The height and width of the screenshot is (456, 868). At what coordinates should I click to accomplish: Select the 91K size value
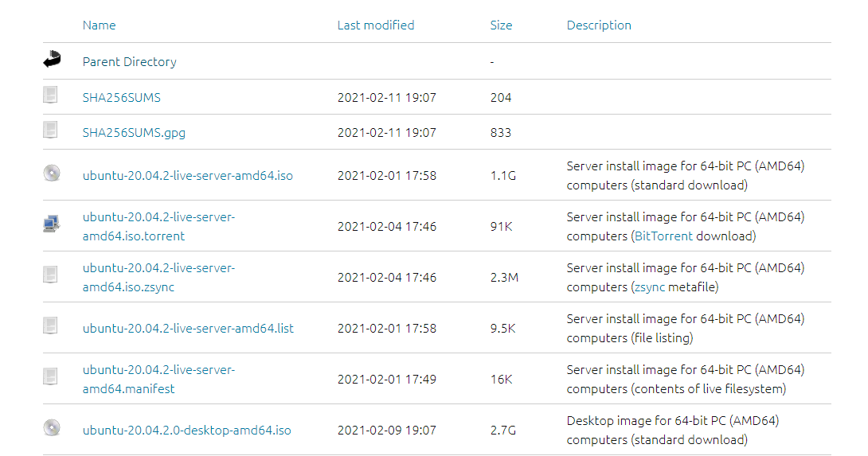coord(502,226)
